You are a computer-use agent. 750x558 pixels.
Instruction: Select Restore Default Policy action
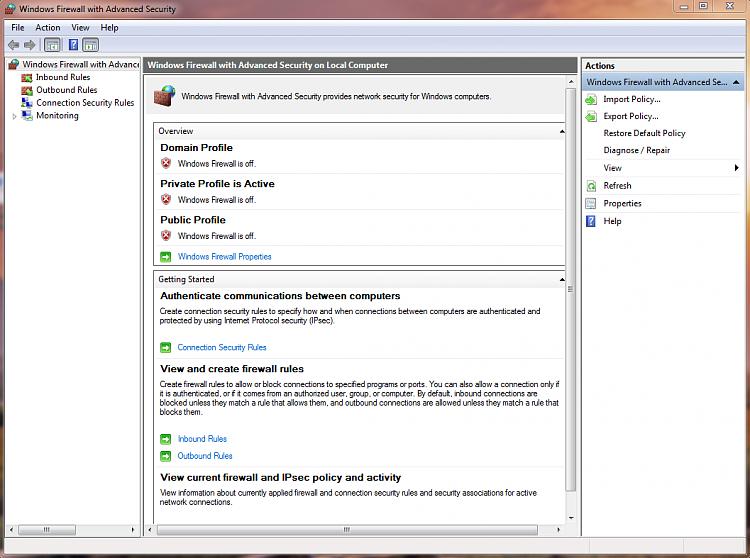644,133
